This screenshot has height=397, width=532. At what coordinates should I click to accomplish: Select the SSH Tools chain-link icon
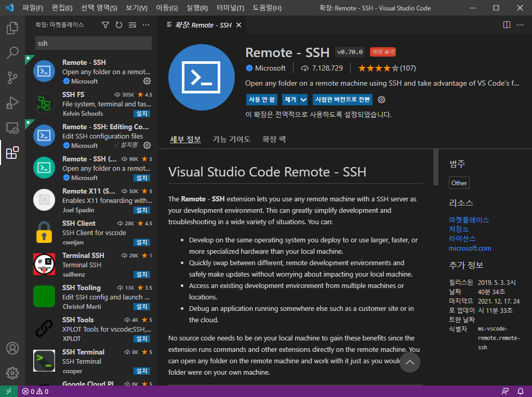tap(44, 328)
